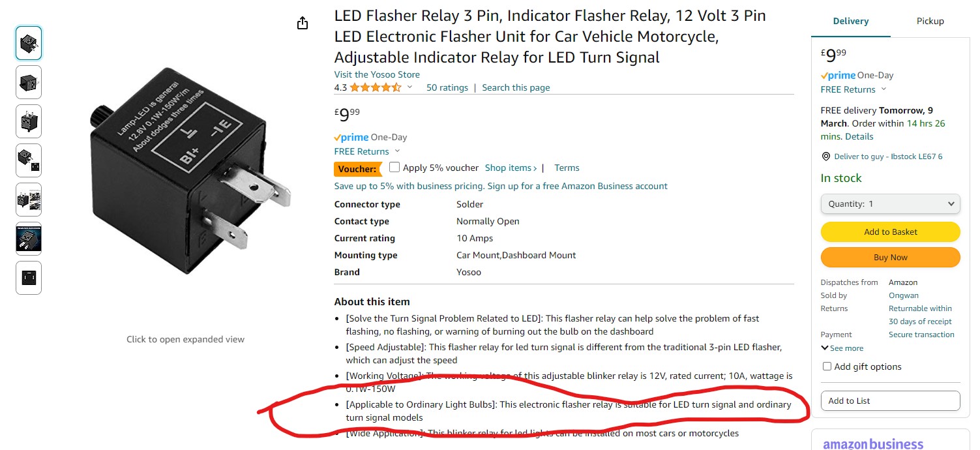Open the ratings breakdown dropdown arrow
This screenshot has width=980, height=450.
(x=410, y=87)
